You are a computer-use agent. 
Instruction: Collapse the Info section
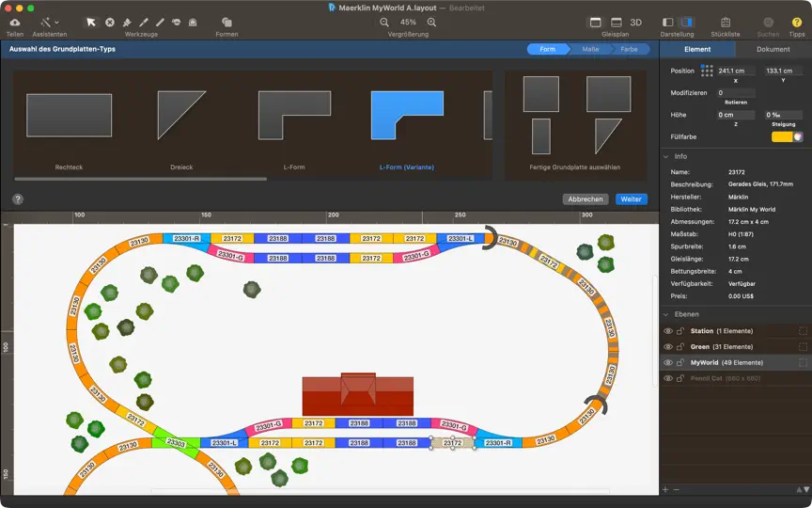[666, 156]
